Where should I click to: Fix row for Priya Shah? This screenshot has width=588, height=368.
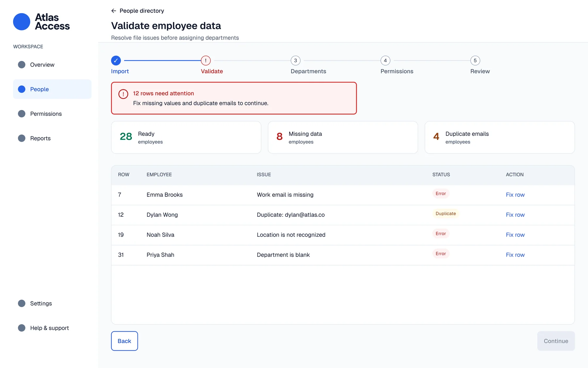(515, 255)
